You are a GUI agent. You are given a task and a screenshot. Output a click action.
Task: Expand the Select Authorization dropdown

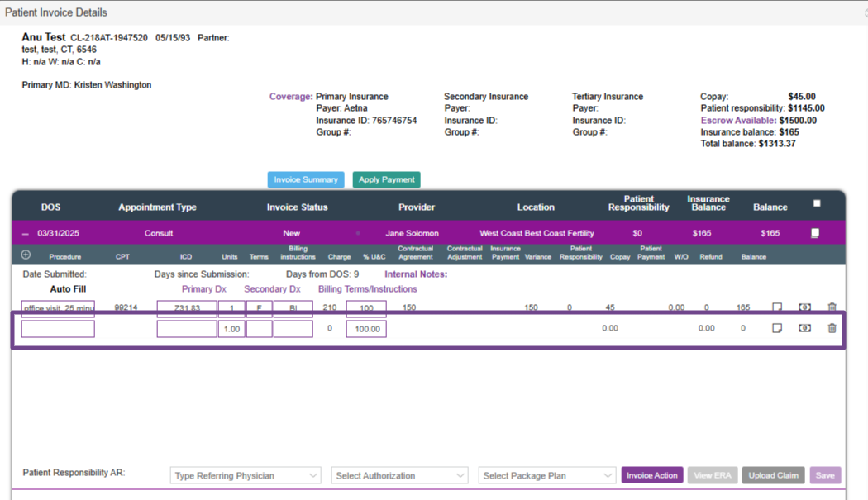[x=399, y=475]
